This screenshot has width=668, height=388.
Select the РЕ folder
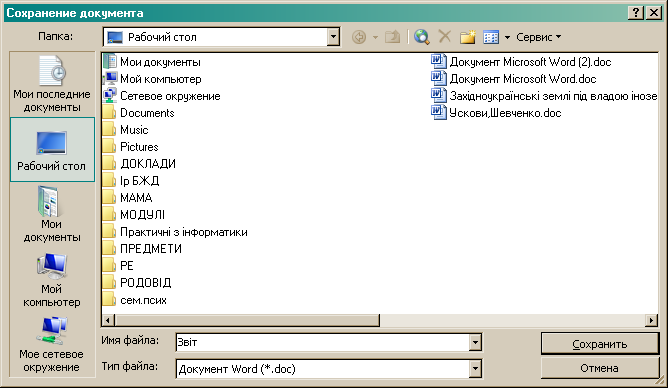coord(118,266)
